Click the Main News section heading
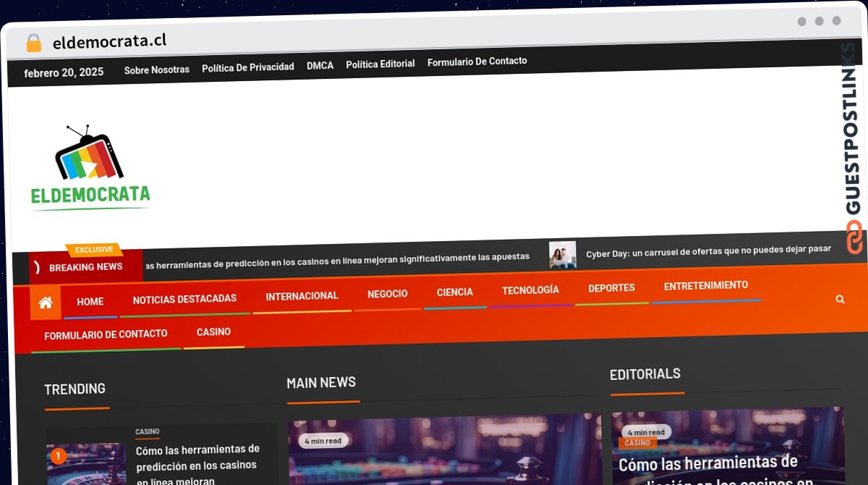Viewport: 868px width, 485px height. 321,382
